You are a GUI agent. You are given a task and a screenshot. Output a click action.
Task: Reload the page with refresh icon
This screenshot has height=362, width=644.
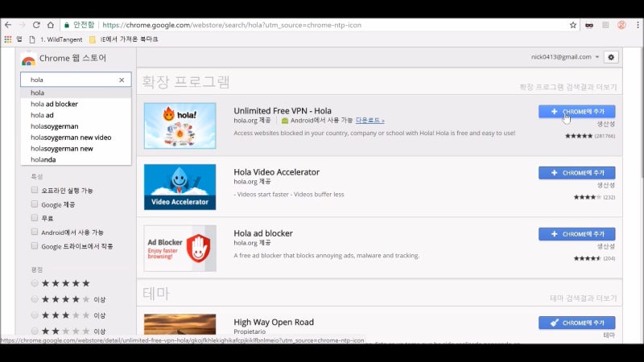point(36,25)
